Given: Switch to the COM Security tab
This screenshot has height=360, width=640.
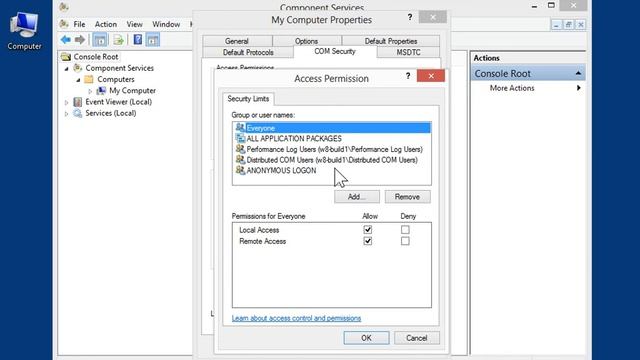Looking at the screenshot, I should click(x=335, y=51).
